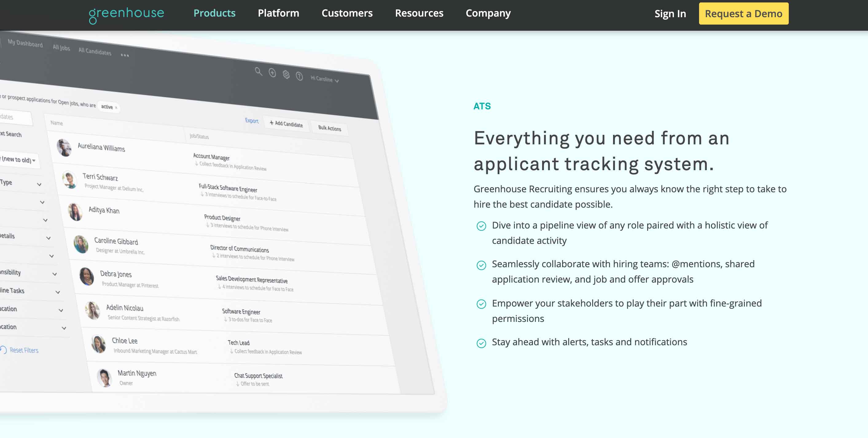Click the Product Designer job title
This screenshot has height=438, width=868.
pos(222,218)
